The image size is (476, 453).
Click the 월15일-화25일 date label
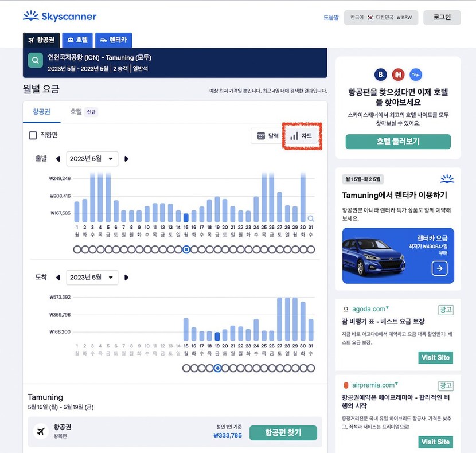pyautogui.click(x=363, y=179)
